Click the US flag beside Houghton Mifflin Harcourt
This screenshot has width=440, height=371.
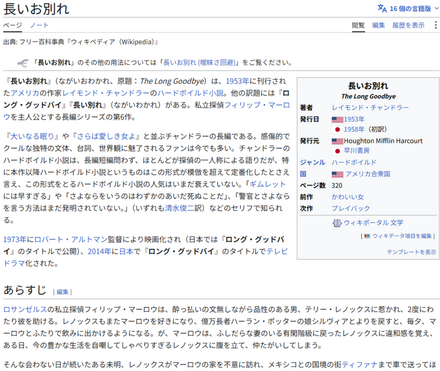pyautogui.click(x=337, y=141)
